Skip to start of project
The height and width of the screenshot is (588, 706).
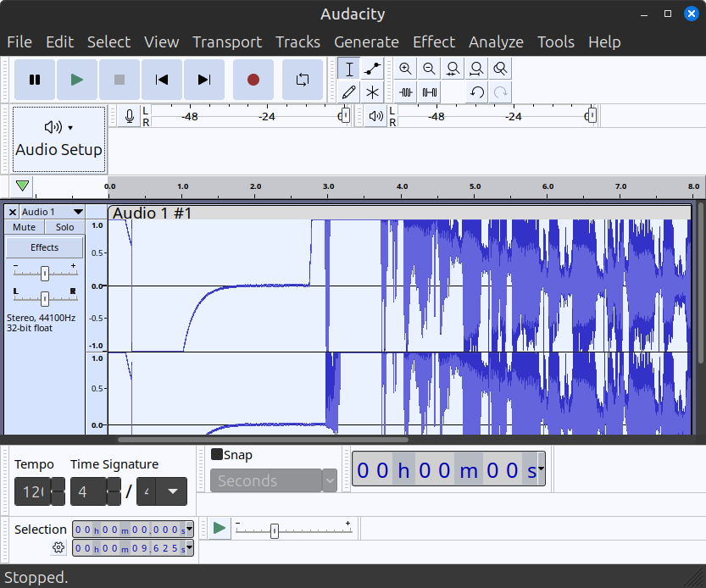click(x=162, y=80)
